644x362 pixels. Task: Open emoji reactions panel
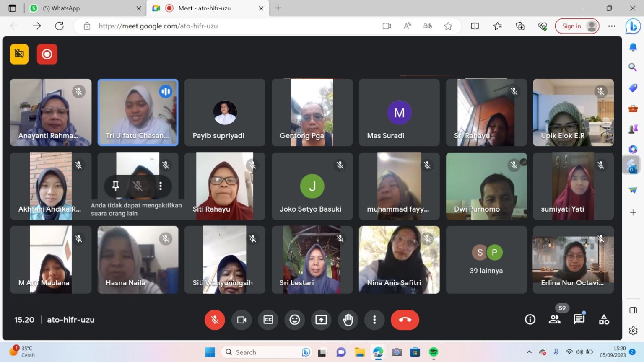(295, 320)
